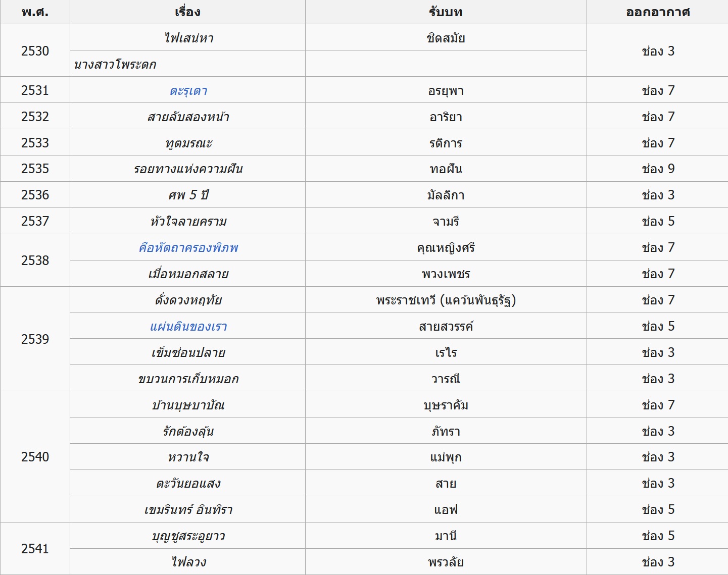
Task: Click the ศพ 5 ปี title cell
Action: (188, 195)
